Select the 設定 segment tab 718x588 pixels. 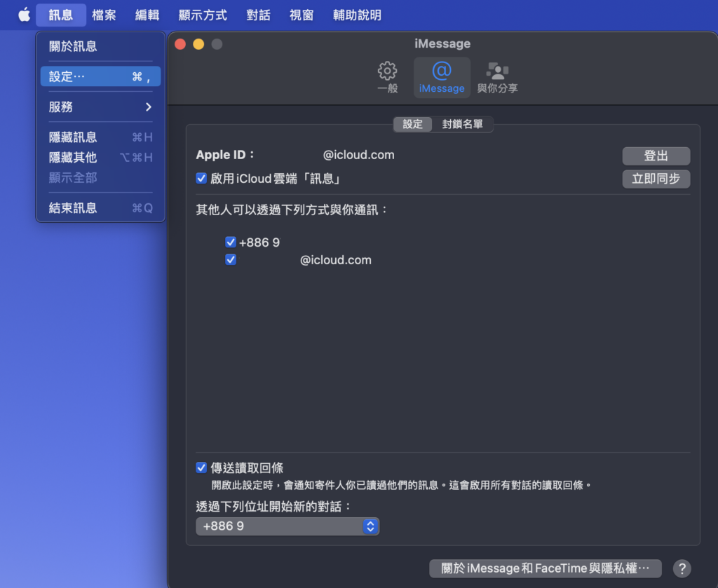tap(412, 125)
